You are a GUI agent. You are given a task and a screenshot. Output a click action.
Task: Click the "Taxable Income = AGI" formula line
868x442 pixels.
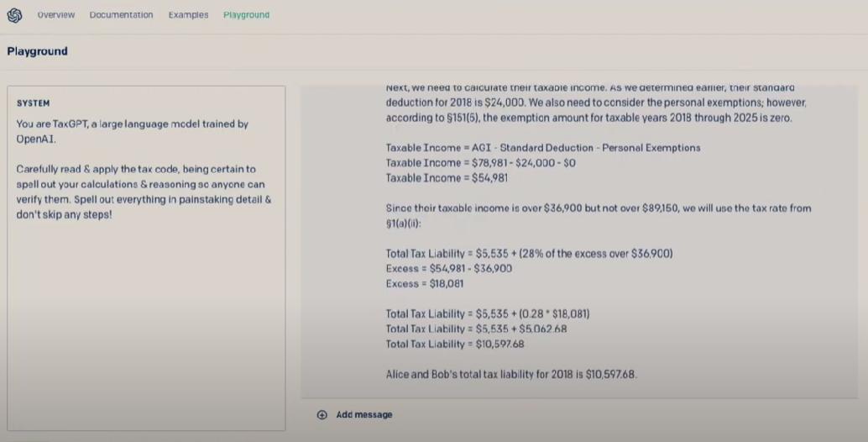click(542, 148)
